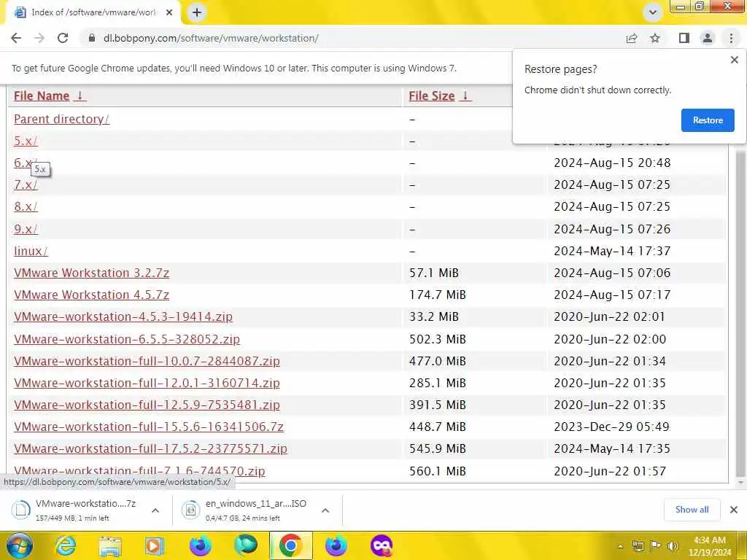Expand options for VMware-workstatio....7z download
This screenshot has height=560, width=747.
[x=155, y=510]
